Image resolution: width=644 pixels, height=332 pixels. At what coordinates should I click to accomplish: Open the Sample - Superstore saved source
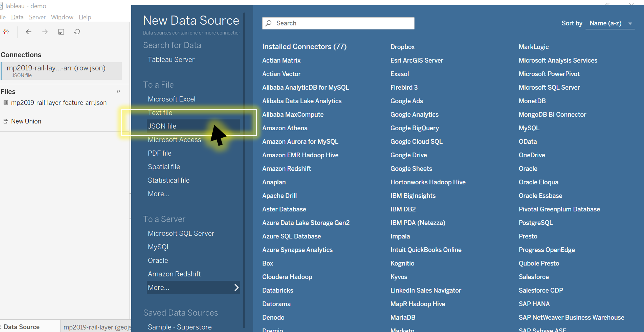(180, 327)
